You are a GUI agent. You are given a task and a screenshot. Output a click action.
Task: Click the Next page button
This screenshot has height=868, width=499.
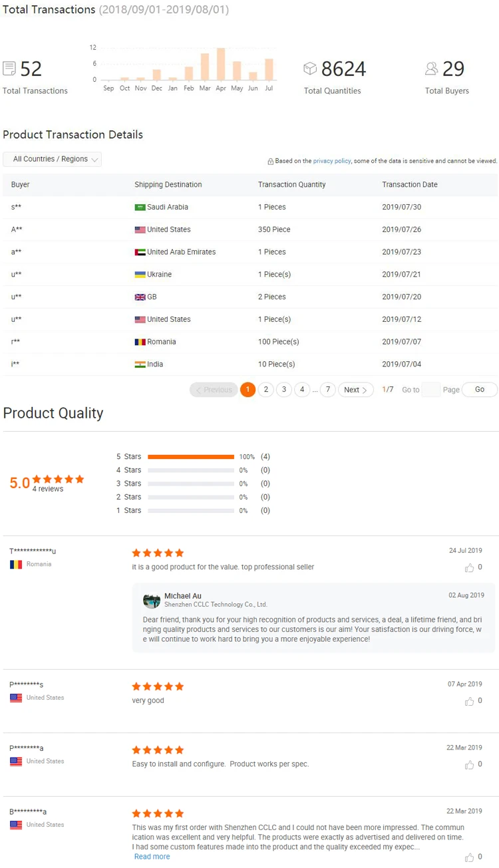[x=355, y=390]
